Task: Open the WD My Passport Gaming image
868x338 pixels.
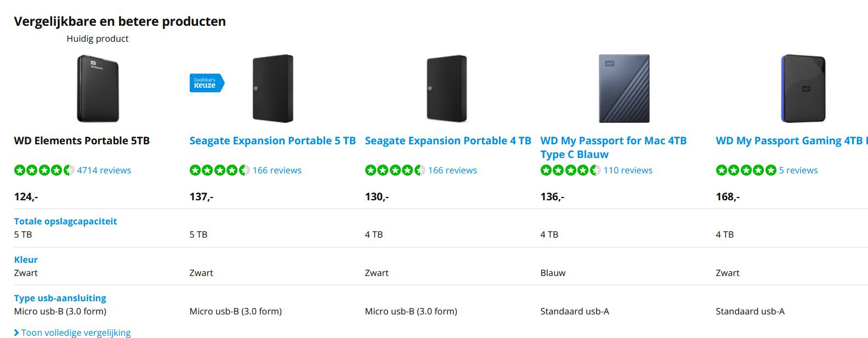Action: (x=803, y=88)
